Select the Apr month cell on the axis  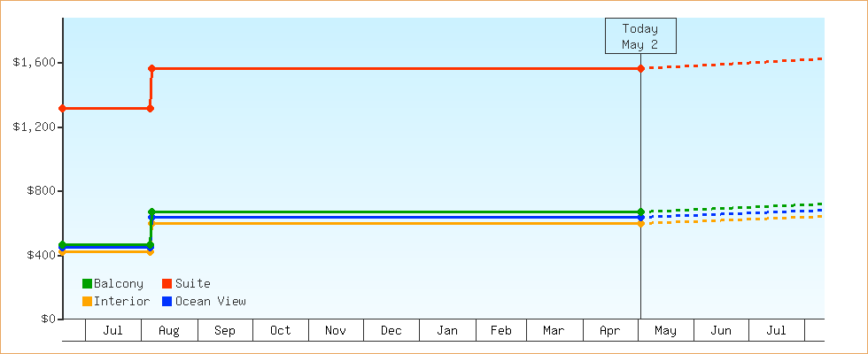point(610,330)
